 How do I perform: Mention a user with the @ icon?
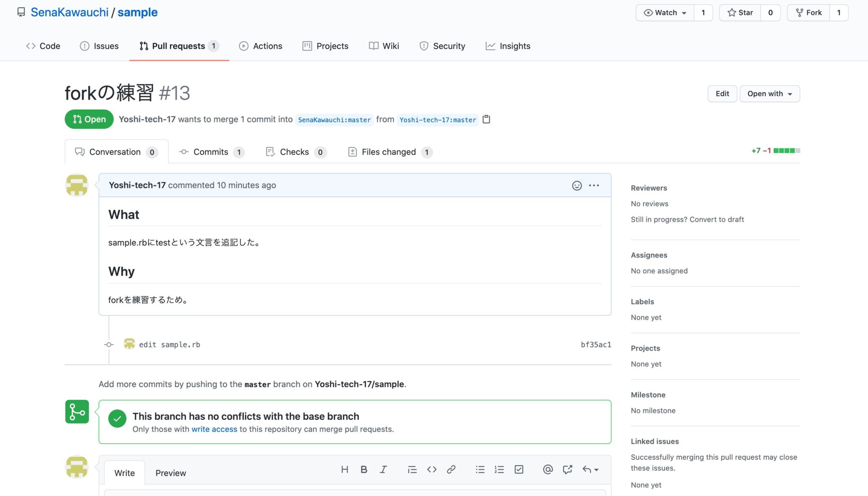pyautogui.click(x=548, y=469)
